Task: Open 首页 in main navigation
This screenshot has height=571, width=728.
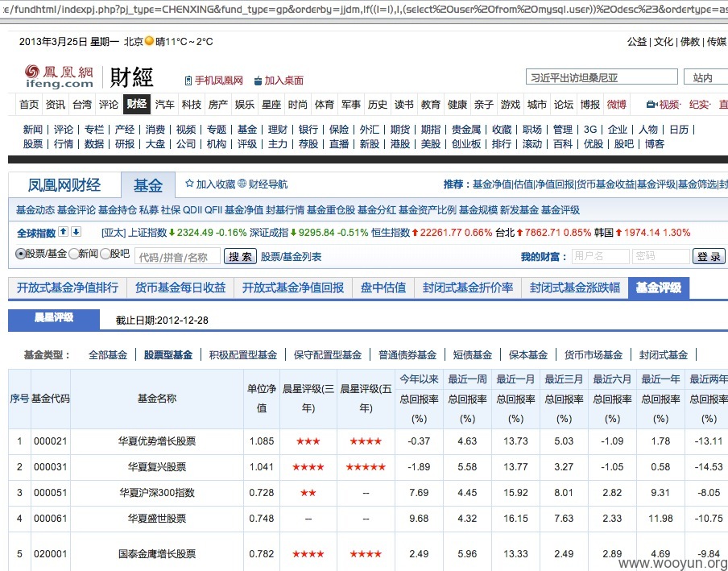Action: click(29, 105)
